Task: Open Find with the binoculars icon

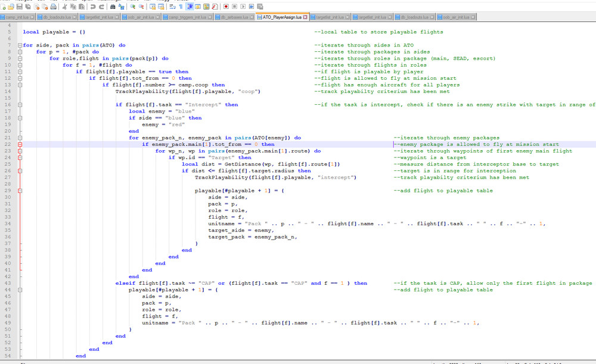Action: click(x=113, y=7)
